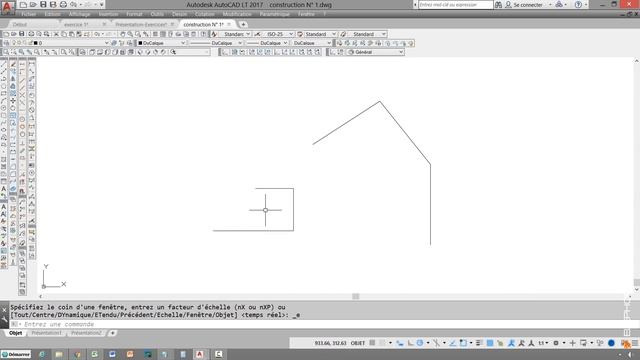Click the Cut scissors icon in Standard toolbar
640x360 pixels.
[56, 34]
